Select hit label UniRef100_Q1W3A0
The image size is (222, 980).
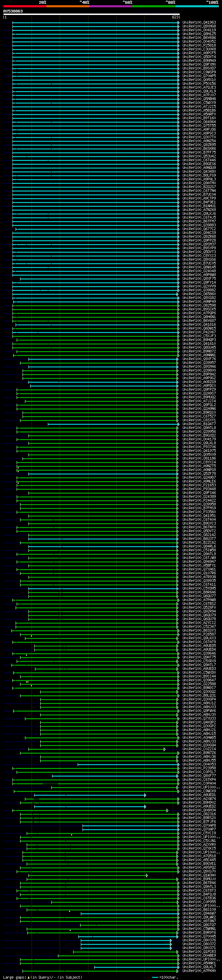pos(199,875)
